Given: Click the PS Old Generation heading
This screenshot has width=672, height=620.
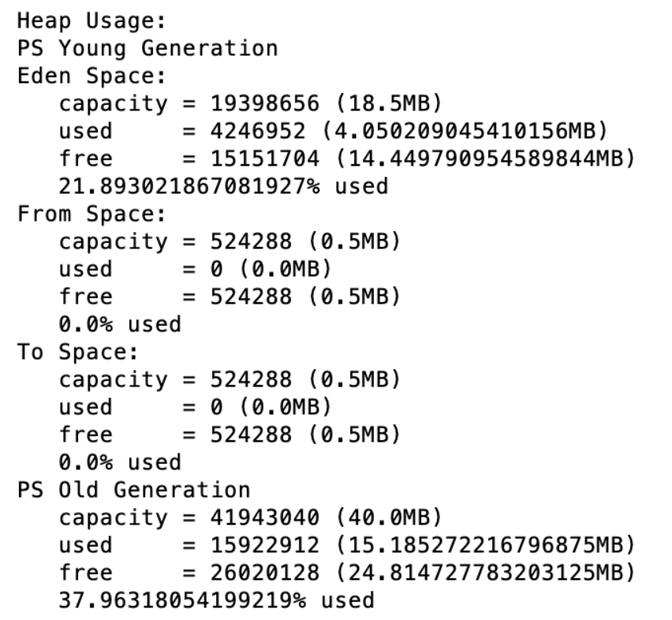Looking at the screenshot, I should point(134,491).
